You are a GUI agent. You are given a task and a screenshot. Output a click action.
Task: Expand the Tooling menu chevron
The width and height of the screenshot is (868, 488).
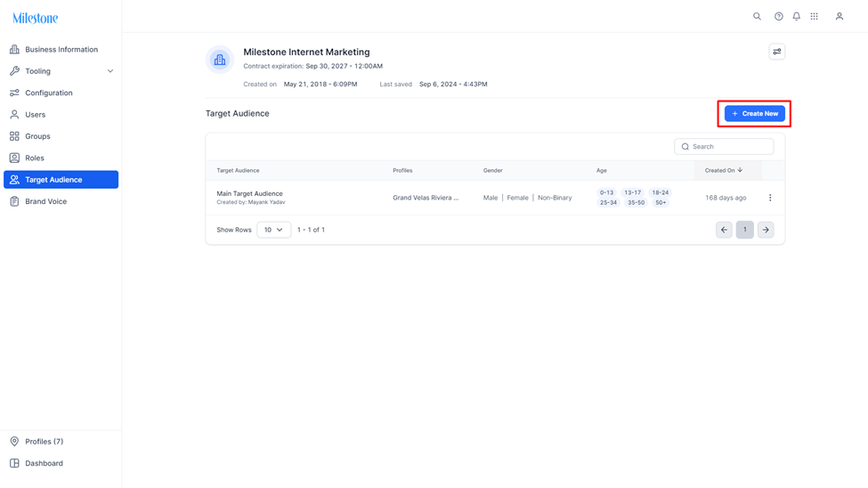(110, 71)
